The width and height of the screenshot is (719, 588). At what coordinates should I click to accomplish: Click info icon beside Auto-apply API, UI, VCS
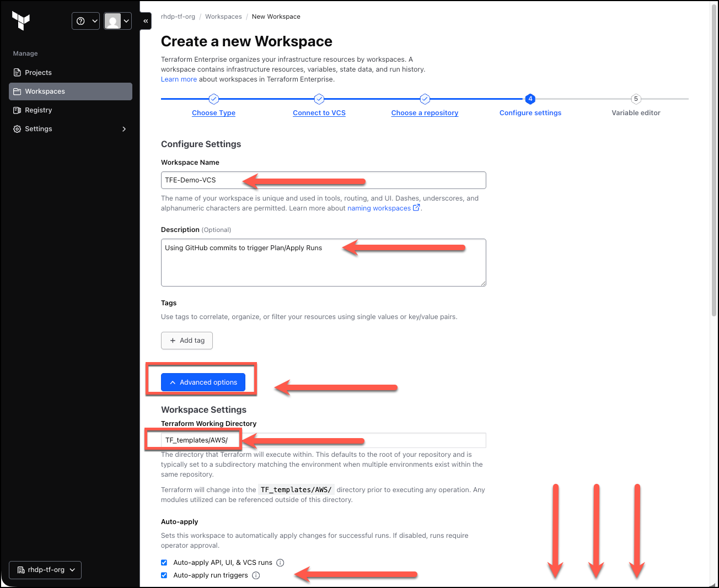pyautogui.click(x=280, y=563)
